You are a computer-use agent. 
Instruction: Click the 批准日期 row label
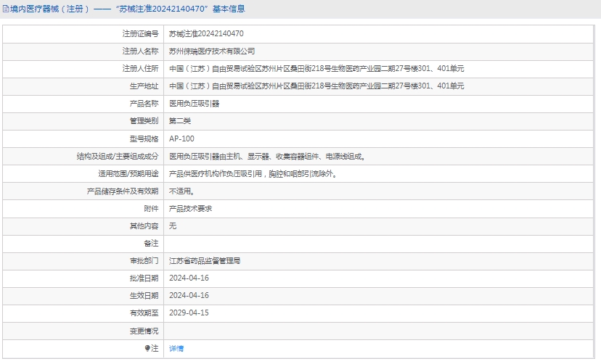pyautogui.click(x=144, y=278)
